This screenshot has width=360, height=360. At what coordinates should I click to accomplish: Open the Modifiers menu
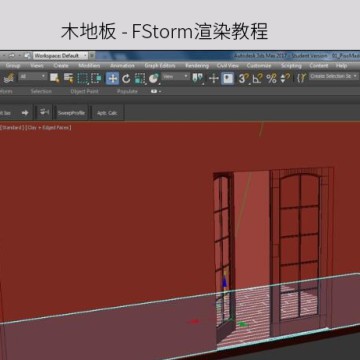[x=89, y=66]
